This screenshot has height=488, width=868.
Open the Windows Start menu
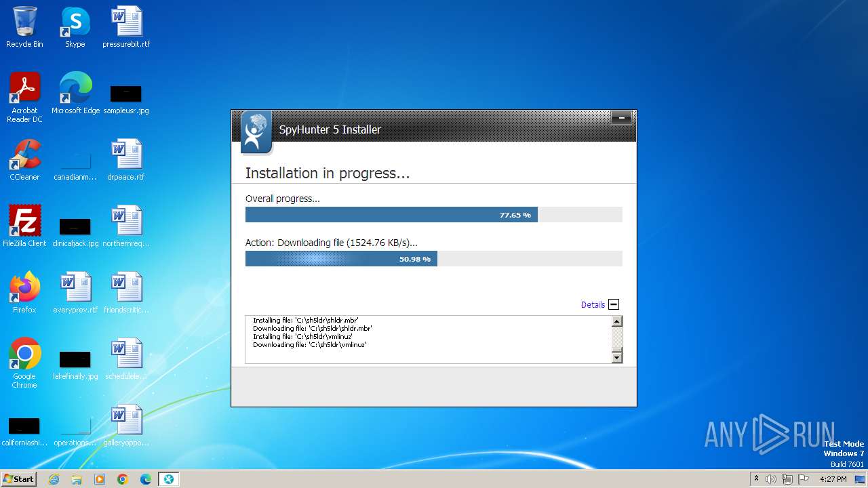click(18, 479)
